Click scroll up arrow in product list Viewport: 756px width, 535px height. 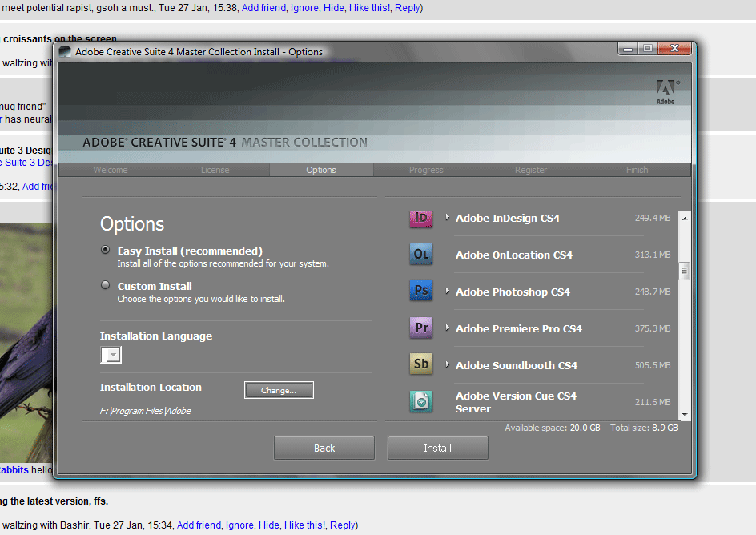[684, 219]
